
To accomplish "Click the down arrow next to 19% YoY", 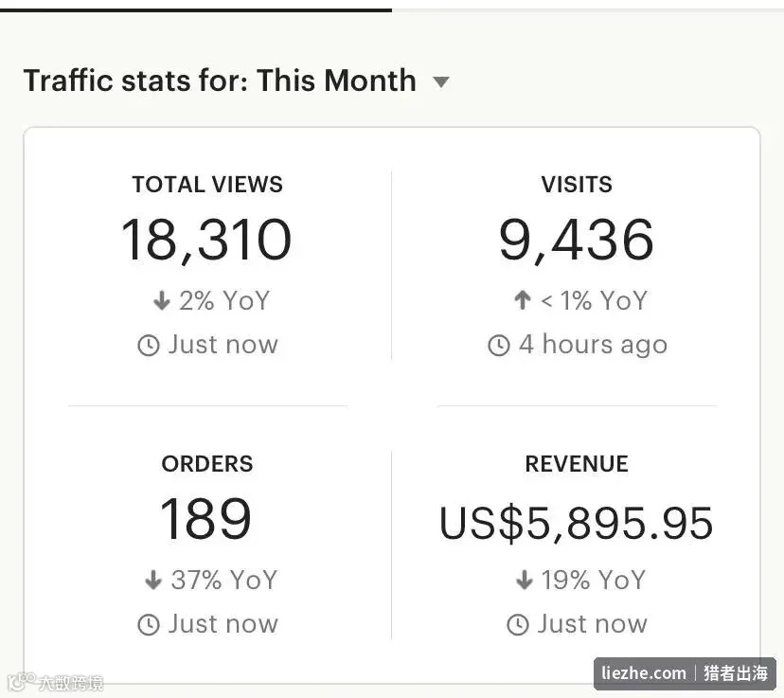I will [524, 580].
